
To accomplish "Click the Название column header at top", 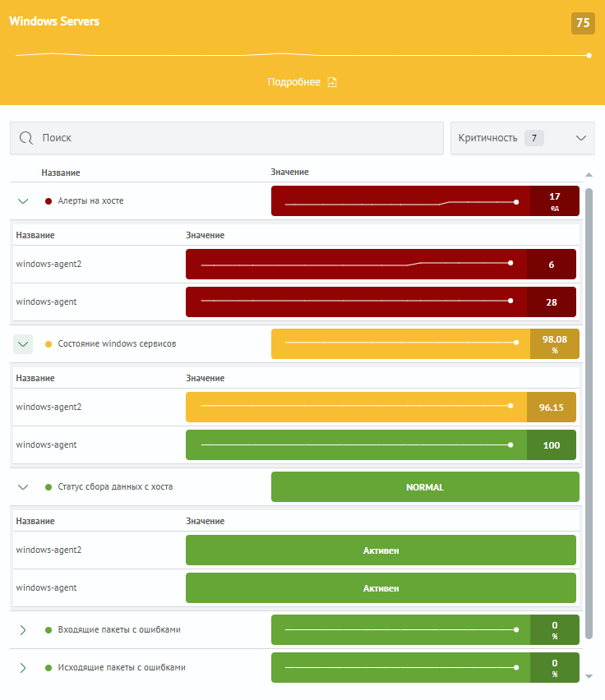I will click(61, 173).
